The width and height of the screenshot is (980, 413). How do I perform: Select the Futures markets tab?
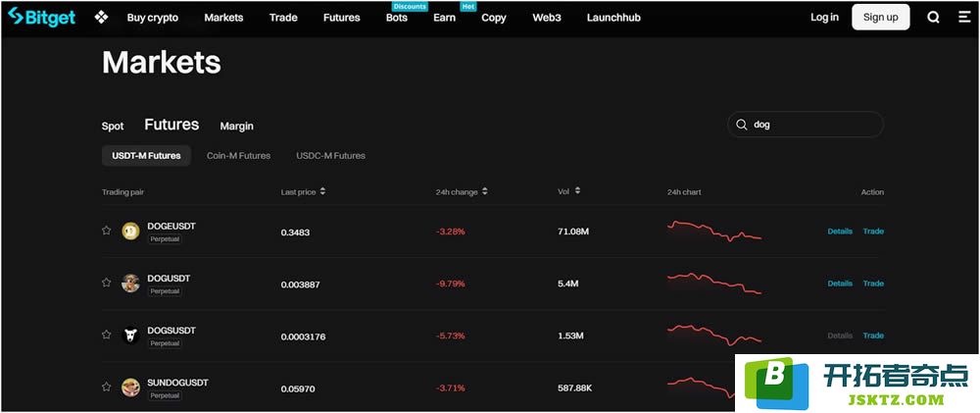click(171, 125)
